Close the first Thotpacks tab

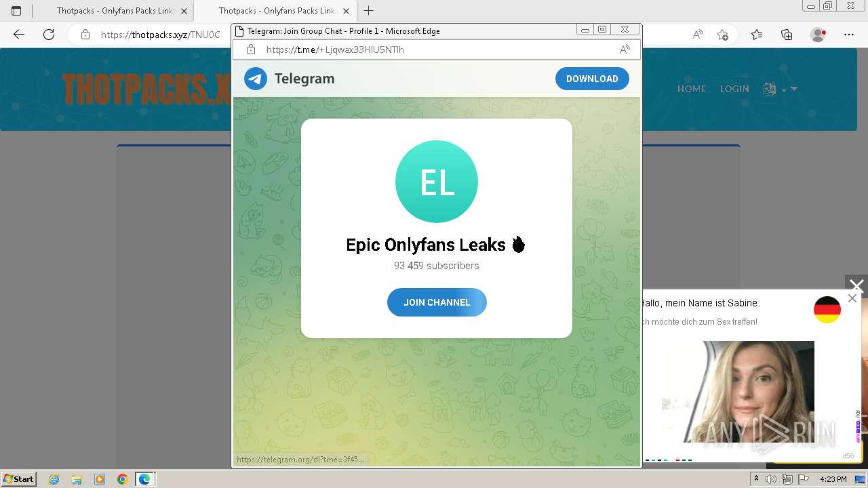pyautogui.click(x=184, y=11)
